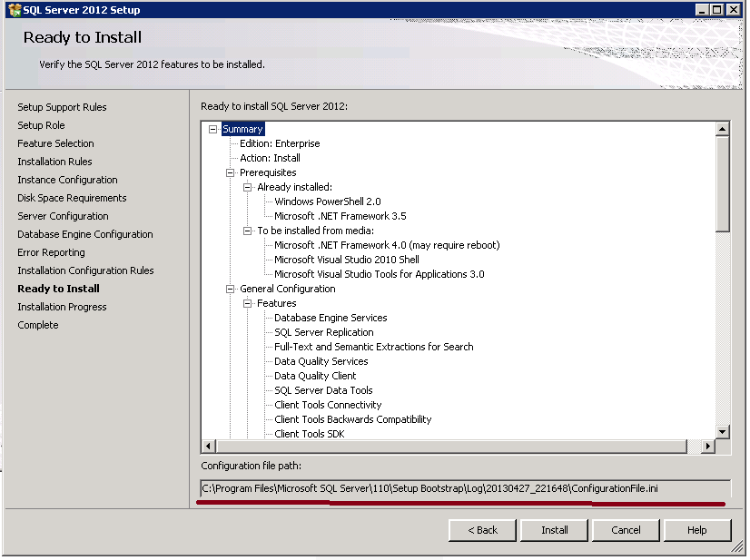This screenshot has width=750, height=560.
Task: Click the Complete step
Action: tap(38, 325)
